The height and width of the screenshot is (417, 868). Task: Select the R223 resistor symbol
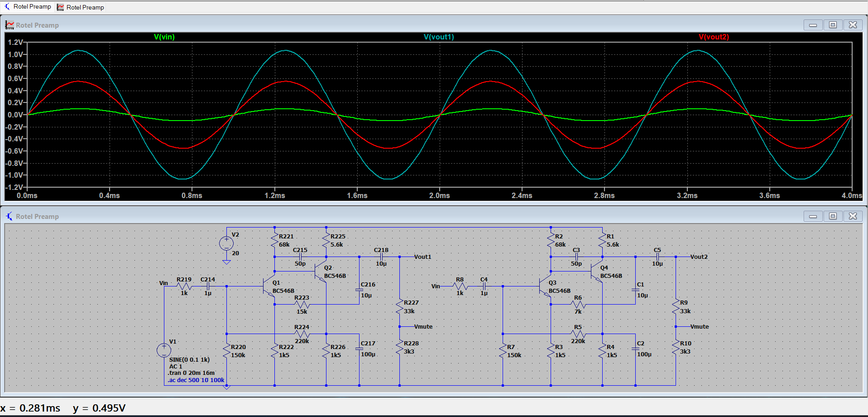302,305
